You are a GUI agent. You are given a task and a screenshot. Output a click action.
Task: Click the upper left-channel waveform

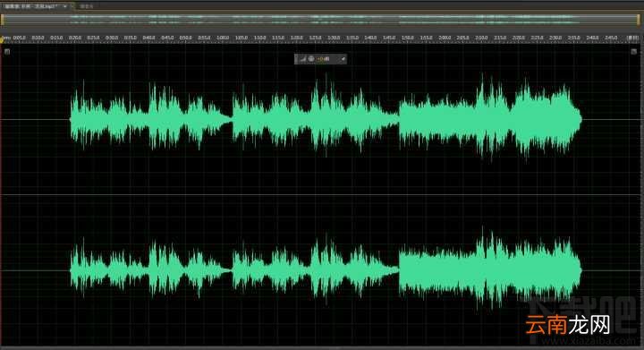coord(326,119)
